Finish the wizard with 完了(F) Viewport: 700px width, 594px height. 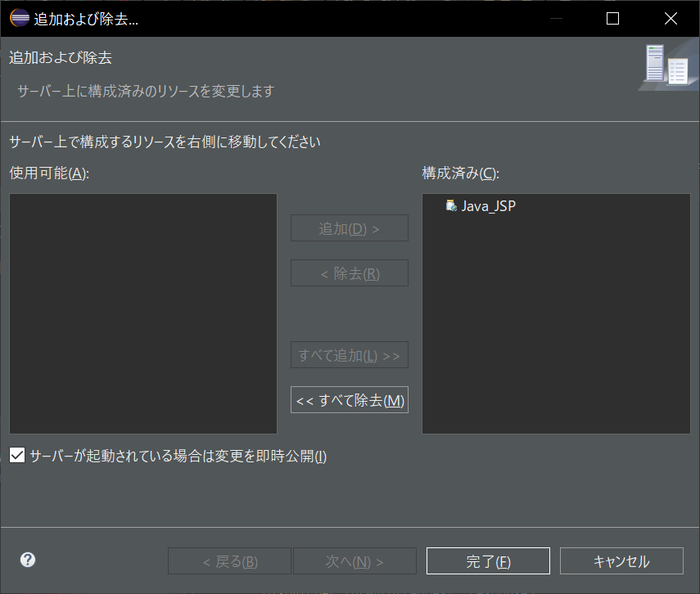(487, 560)
